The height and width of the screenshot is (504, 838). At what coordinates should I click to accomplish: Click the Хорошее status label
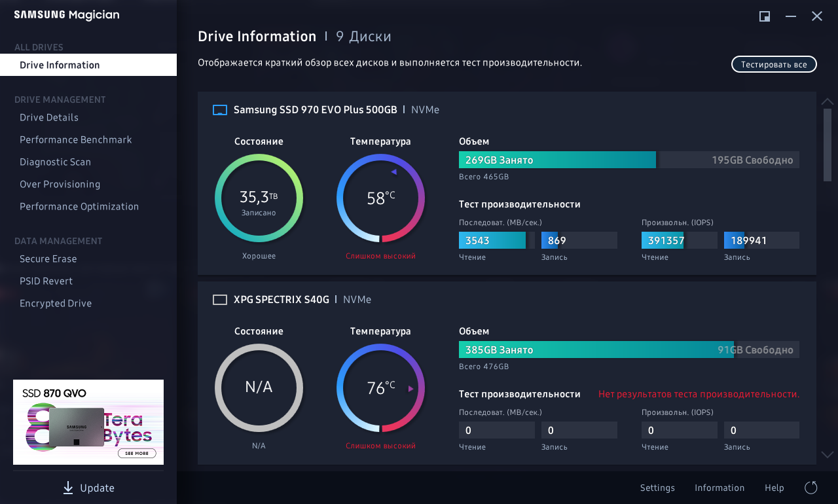tap(259, 256)
